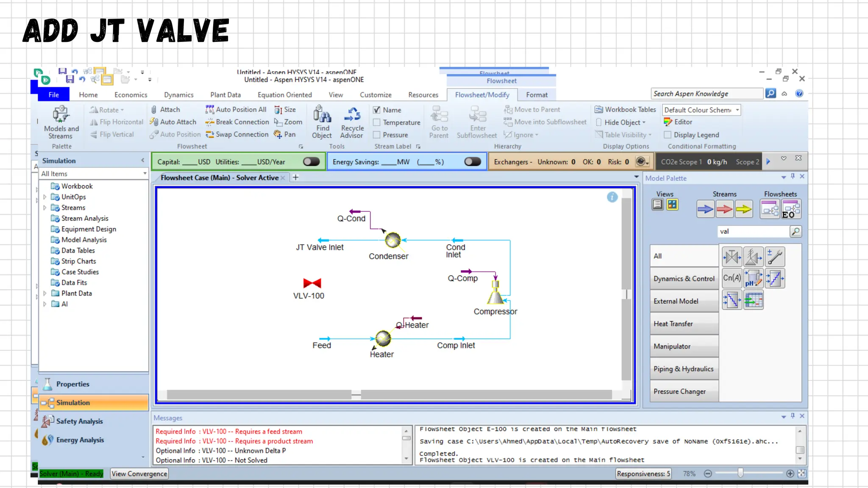Click the grid view icon under Views
The height and width of the screenshot is (488, 868).
click(672, 205)
